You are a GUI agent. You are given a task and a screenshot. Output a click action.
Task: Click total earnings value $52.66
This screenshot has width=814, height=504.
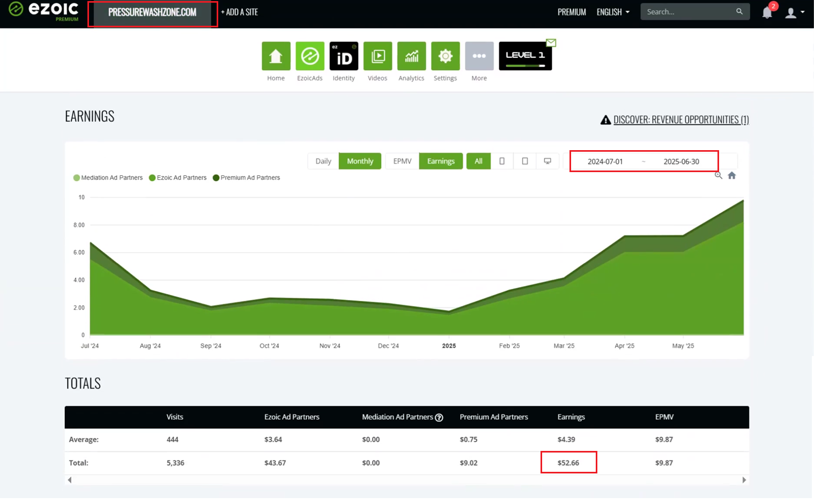pyautogui.click(x=568, y=463)
